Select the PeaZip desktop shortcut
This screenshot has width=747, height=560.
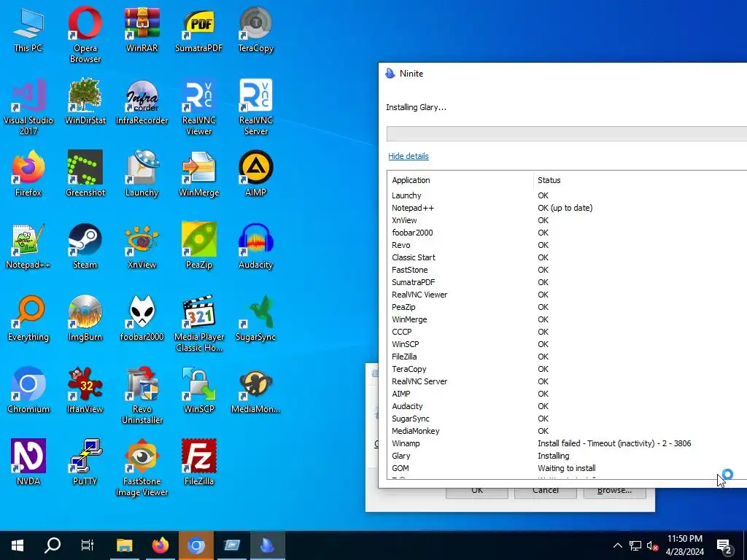tap(198, 246)
